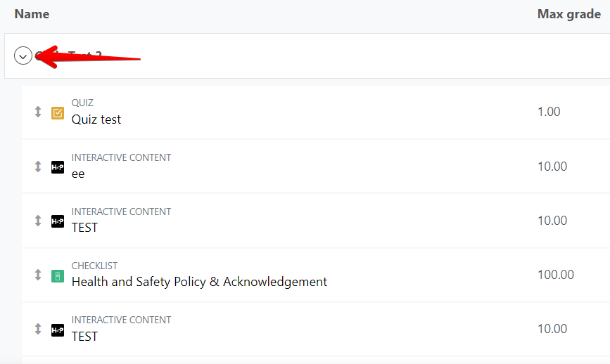The height and width of the screenshot is (364, 610).
Task: Click the orange quiz icon beside Quiz test
Action: click(58, 113)
